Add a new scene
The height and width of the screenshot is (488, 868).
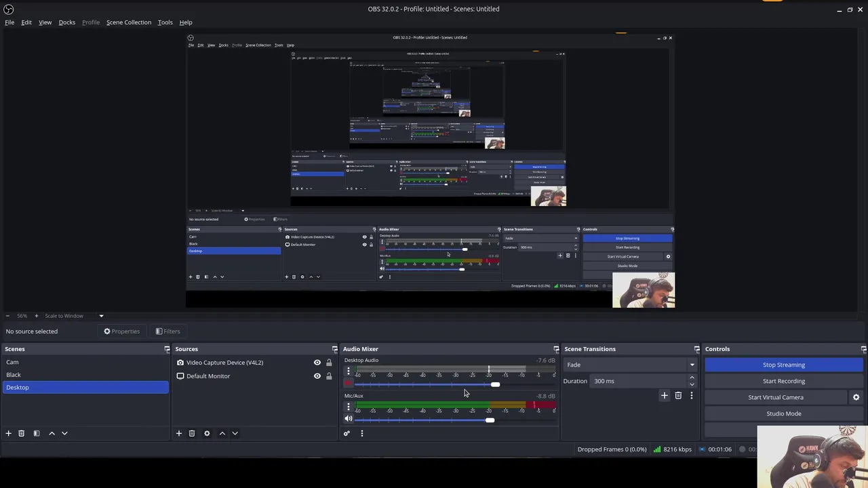[x=8, y=433]
